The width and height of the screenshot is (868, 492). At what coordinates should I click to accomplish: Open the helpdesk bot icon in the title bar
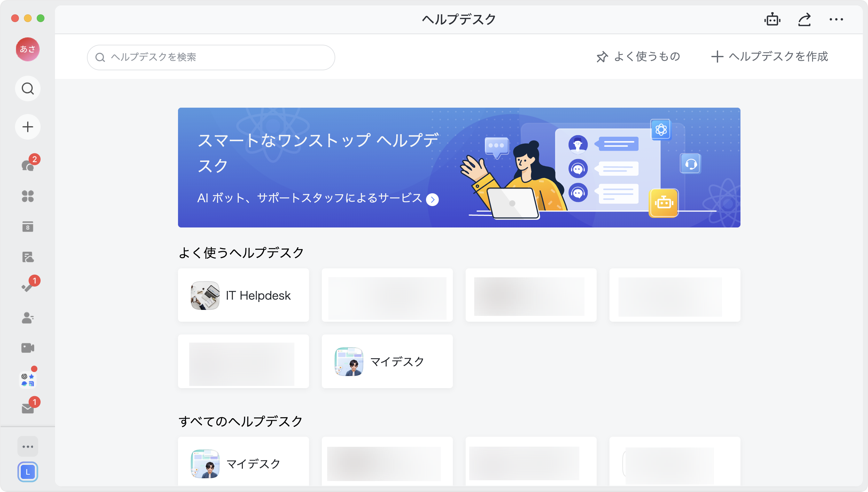(x=773, y=19)
